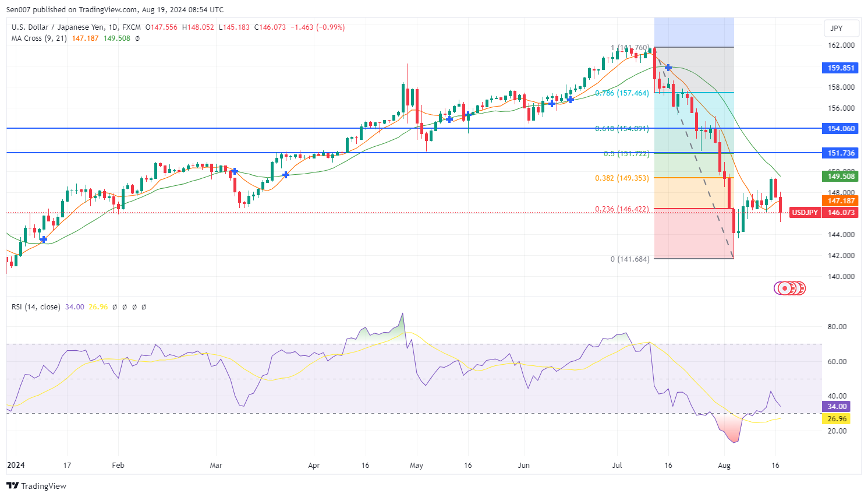Select the MA cross marker in early March
This screenshot has height=497, width=868.
pyautogui.click(x=235, y=171)
